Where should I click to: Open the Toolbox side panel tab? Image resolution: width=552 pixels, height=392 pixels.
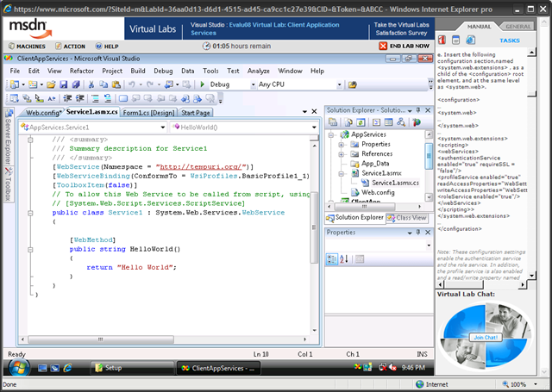tap(9, 184)
